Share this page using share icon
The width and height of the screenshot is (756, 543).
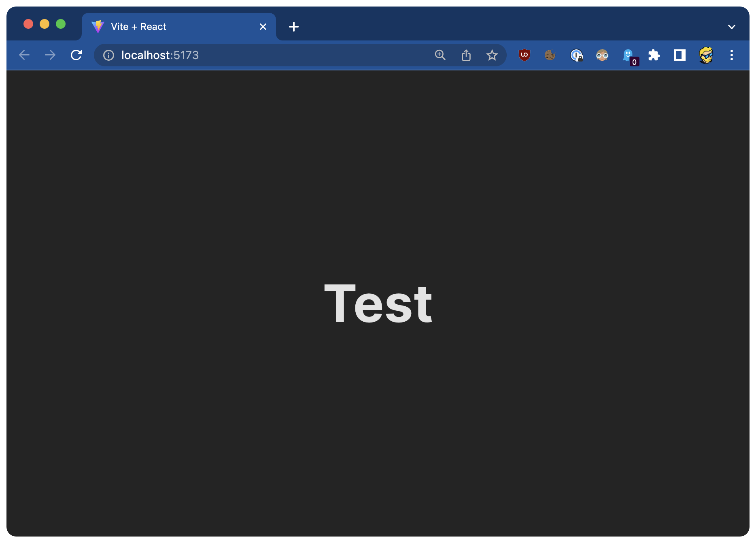click(466, 55)
